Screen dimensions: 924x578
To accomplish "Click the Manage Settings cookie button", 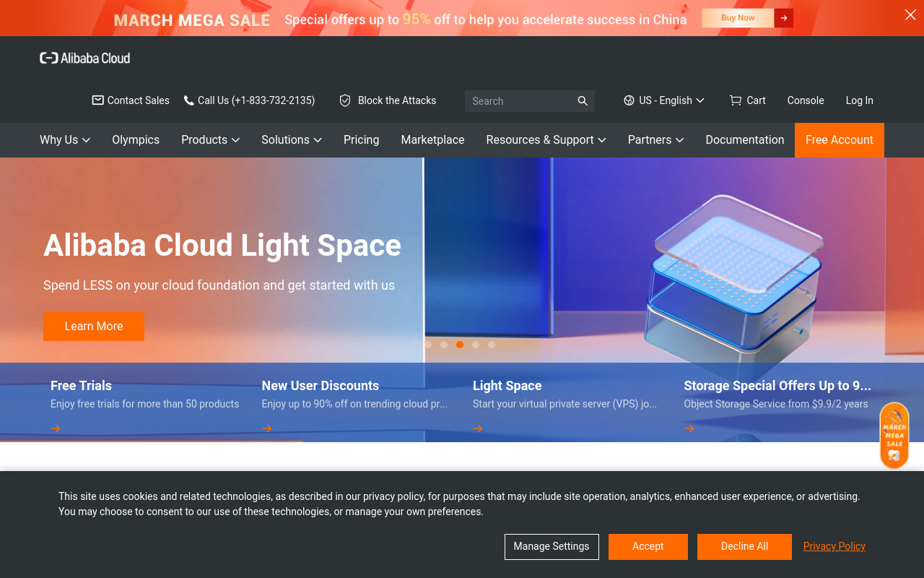I will pos(552,547).
